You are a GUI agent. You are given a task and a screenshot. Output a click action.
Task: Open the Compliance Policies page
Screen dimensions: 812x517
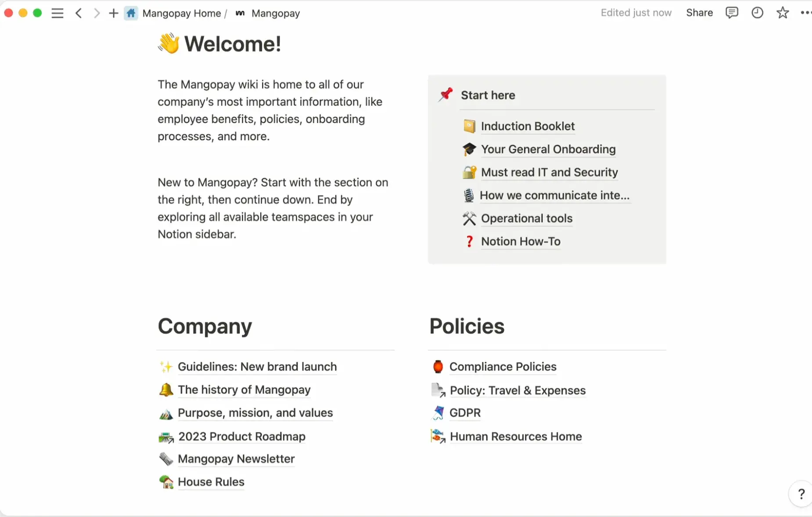[503, 367]
